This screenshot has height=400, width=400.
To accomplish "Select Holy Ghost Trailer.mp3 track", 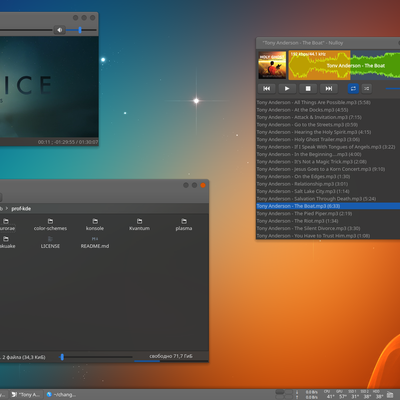I will (x=328, y=139).
